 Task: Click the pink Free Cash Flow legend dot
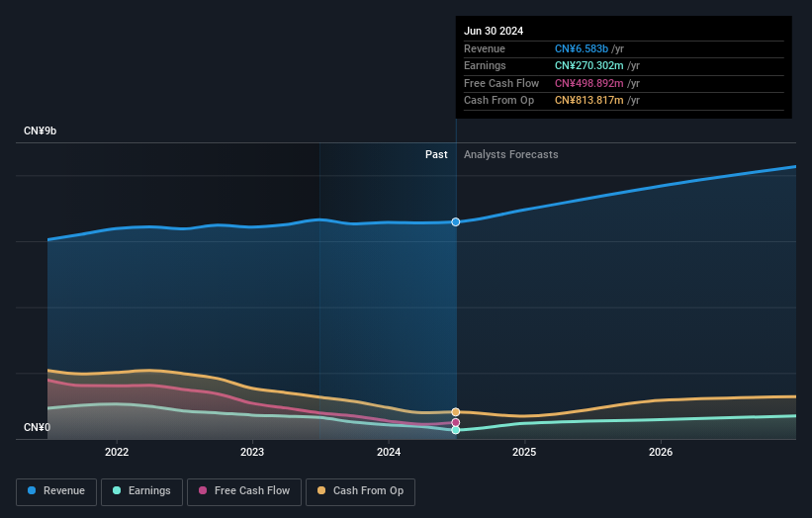[203, 490]
